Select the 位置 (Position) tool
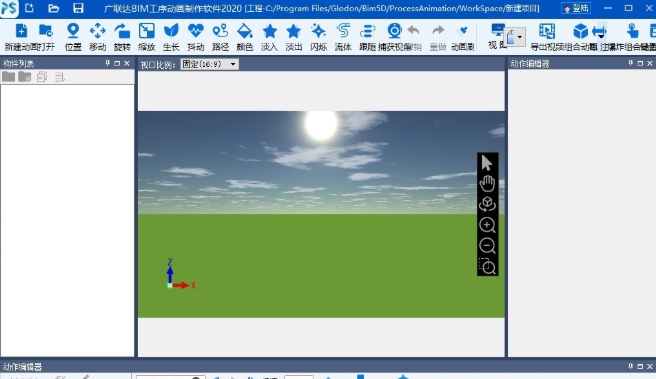The image size is (656, 379). [x=73, y=37]
